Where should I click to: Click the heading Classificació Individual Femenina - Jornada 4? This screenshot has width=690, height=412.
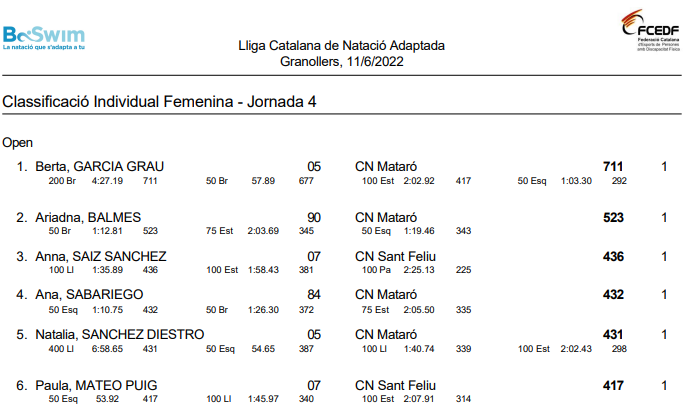(159, 102)
